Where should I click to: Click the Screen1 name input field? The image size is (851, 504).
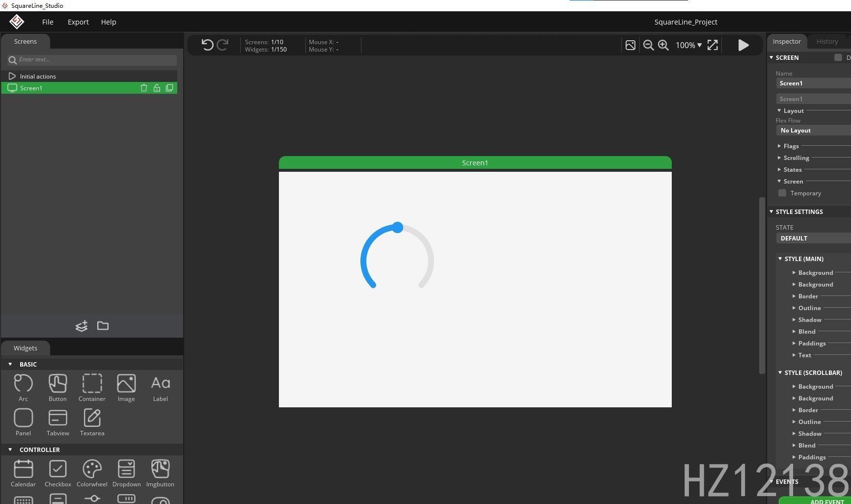813,83
